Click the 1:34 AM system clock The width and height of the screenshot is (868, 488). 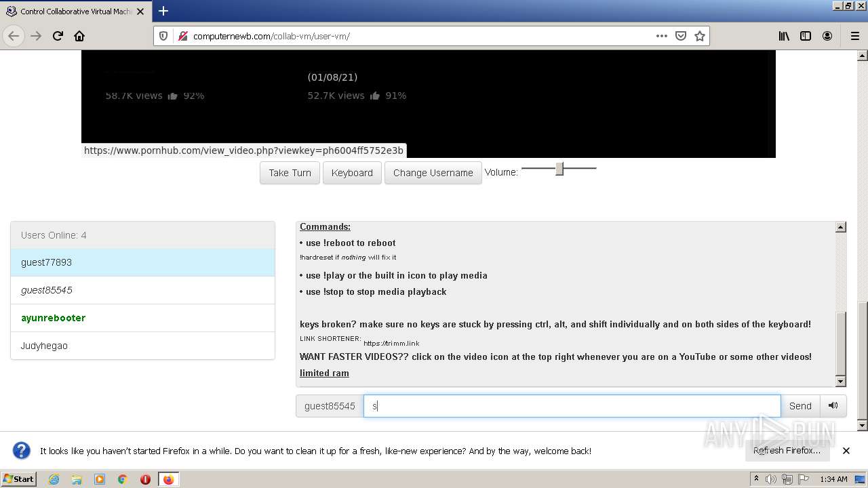point(833,479)
